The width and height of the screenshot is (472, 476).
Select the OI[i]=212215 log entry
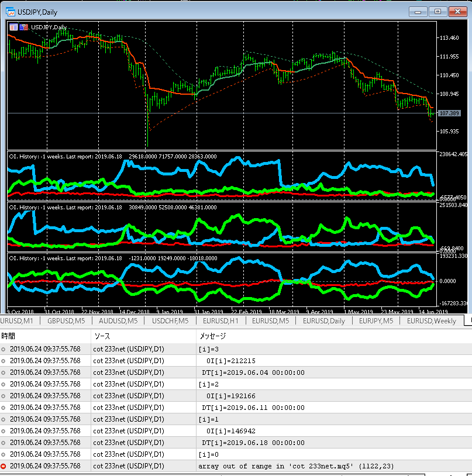pyautogui.click(x=231, y=361)
